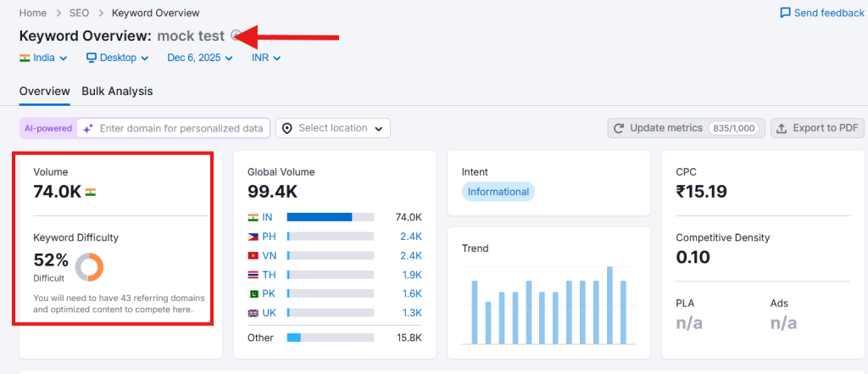Open the India country dropdown
The width and height of the screenshot is (868, 374).
click(x=44, y=58)
